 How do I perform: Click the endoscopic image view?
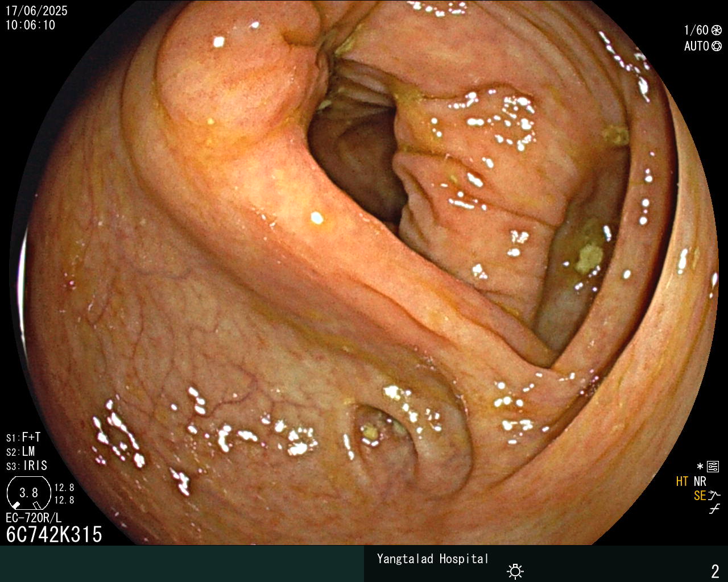(x=364, y=273)
